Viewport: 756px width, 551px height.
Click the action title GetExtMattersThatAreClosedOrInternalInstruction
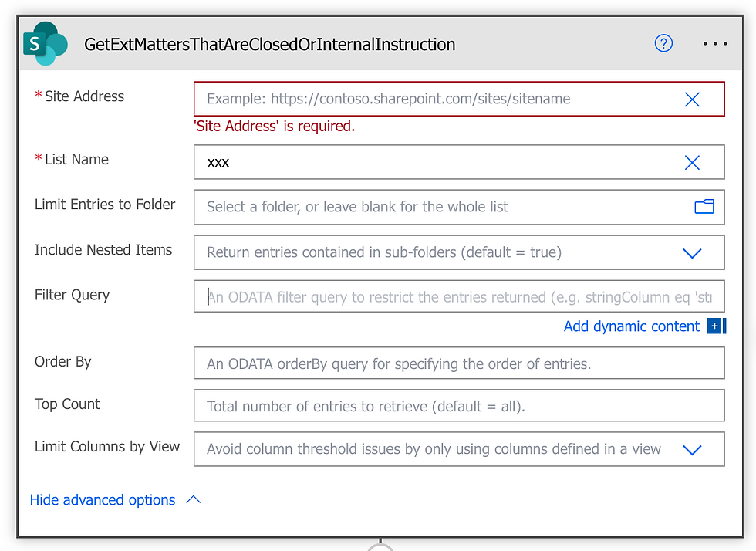[269, 44]
